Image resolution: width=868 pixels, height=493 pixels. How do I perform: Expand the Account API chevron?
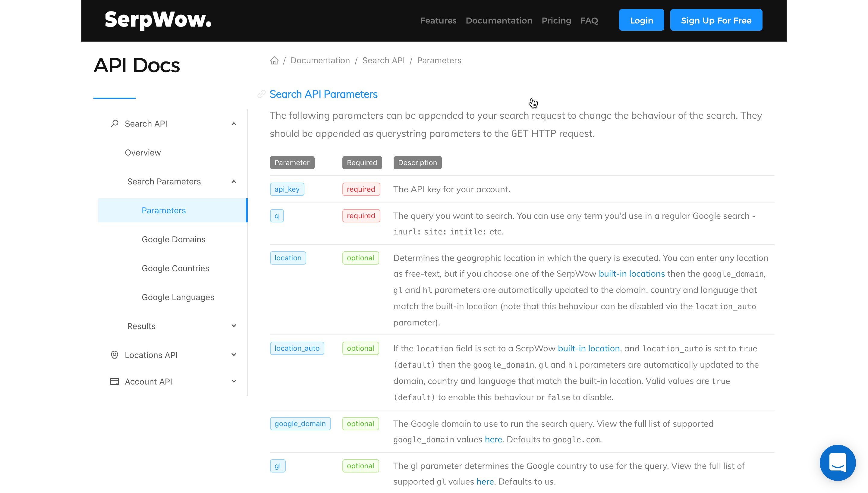[234, 381]
